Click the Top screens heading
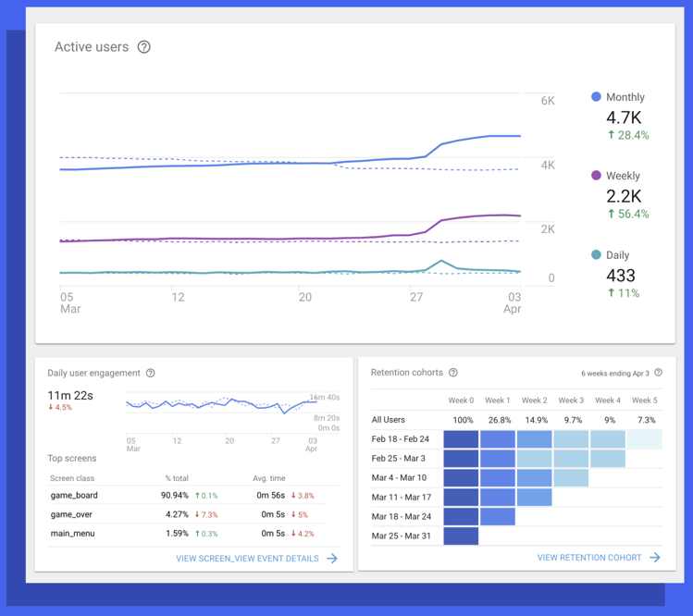The image size is (693, 616). (x=71, y=458)
